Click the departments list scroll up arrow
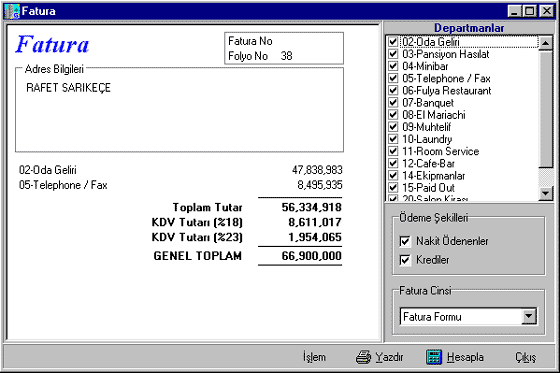 [545, 43]
